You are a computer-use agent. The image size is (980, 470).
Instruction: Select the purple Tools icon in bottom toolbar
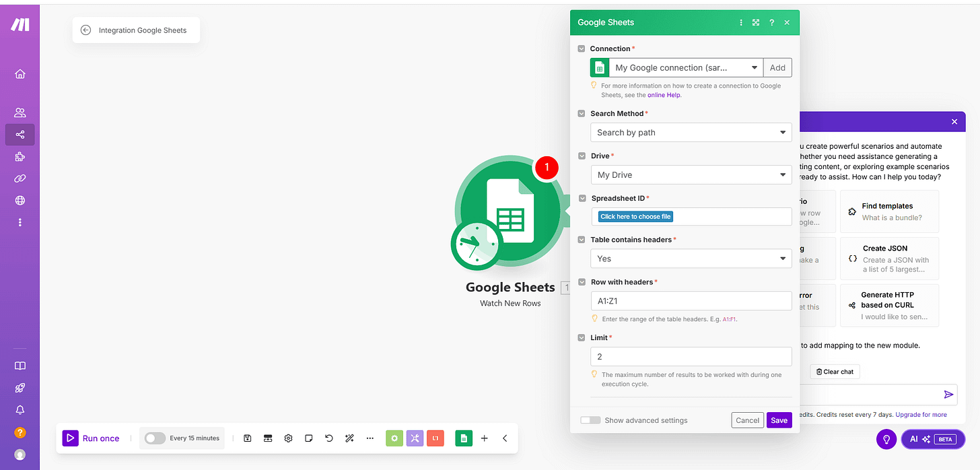coord(415,438)
